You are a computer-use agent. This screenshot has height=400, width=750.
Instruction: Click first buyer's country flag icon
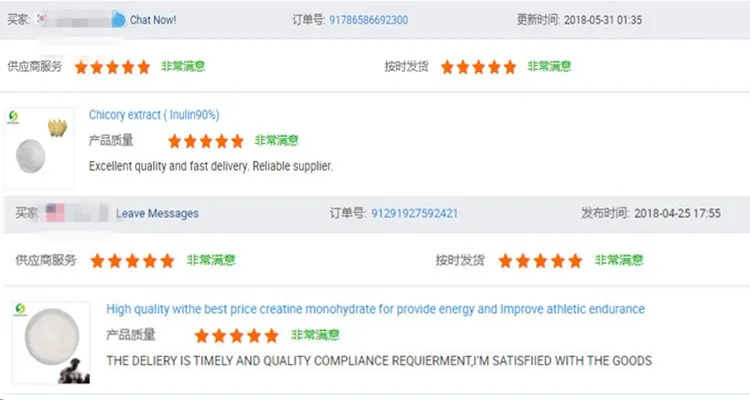pos(43,18)
